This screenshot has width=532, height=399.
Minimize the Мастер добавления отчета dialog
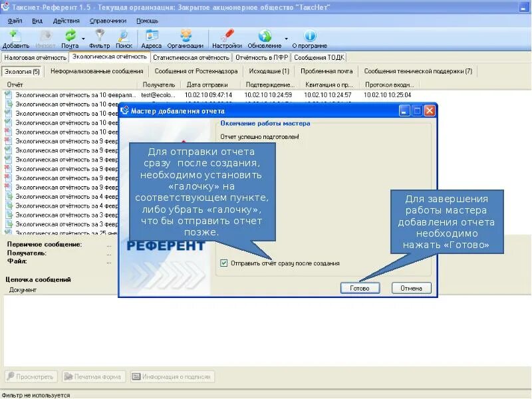(404, 110)
